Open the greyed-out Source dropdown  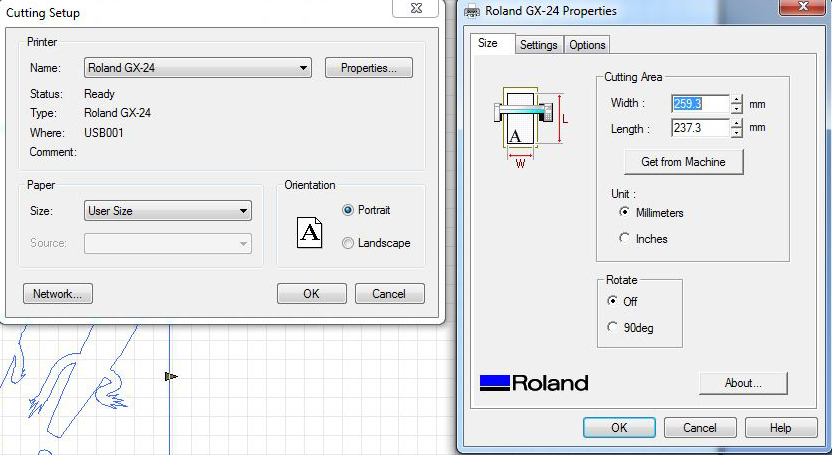tap(168, 243)
